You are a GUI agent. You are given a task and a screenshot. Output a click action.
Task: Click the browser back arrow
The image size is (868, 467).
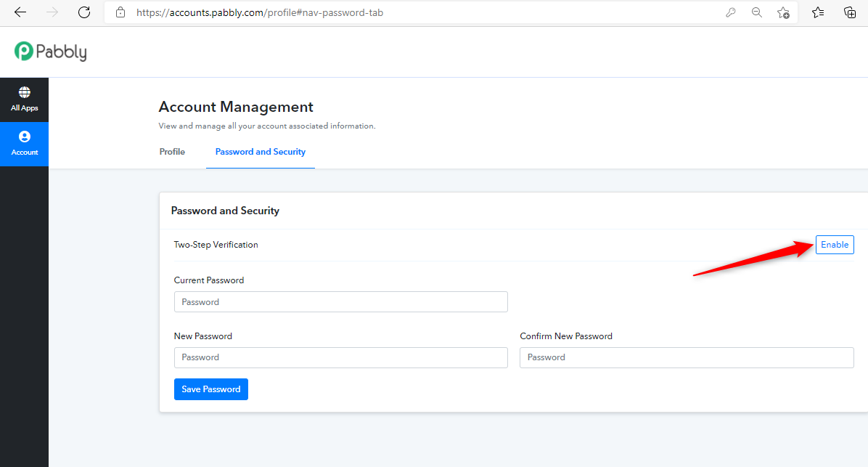pyautogui.click(x=20, y=12)
